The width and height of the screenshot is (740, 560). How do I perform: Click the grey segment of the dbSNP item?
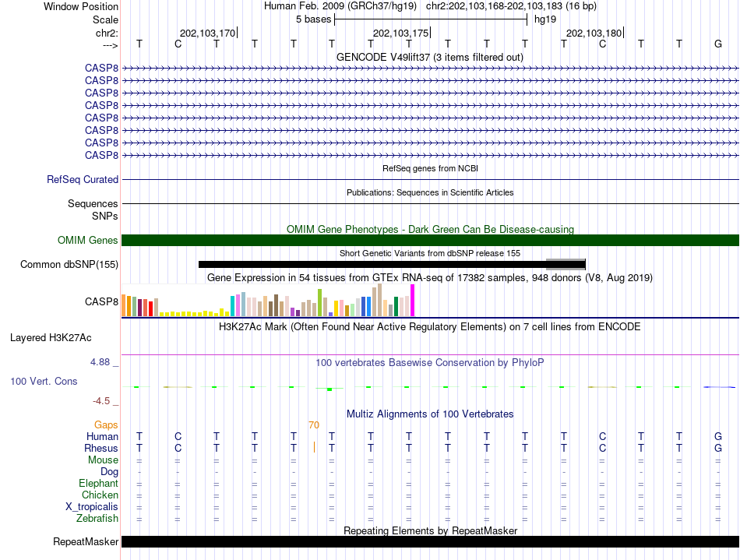(x=566, y=264)
